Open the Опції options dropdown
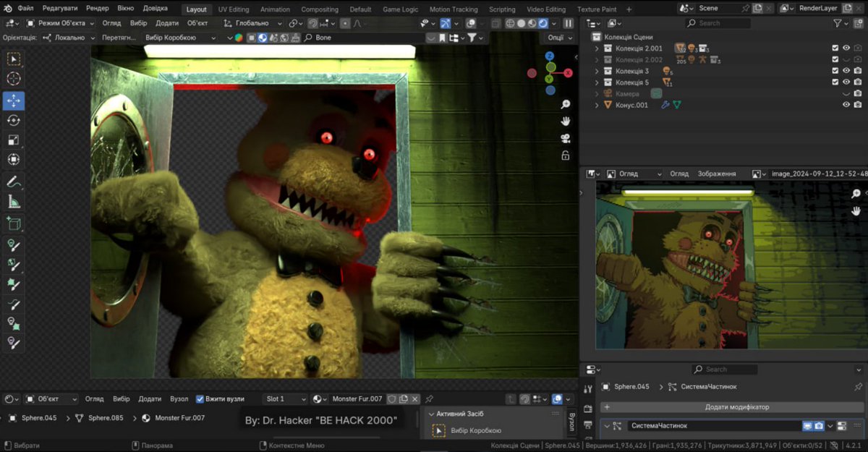The width and height of the screenshot is (868, 452). (x=558, y=38)
